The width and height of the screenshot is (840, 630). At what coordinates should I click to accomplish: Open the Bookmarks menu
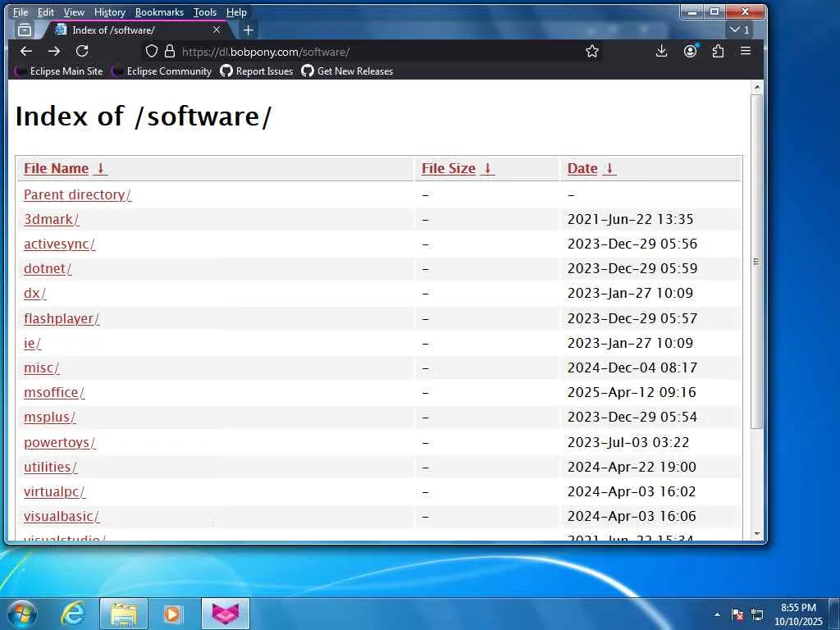click(x=159, y=12)
